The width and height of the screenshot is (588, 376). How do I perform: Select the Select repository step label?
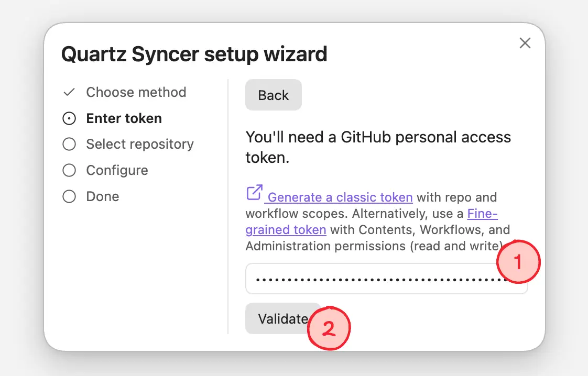click(x=140, y=145)
